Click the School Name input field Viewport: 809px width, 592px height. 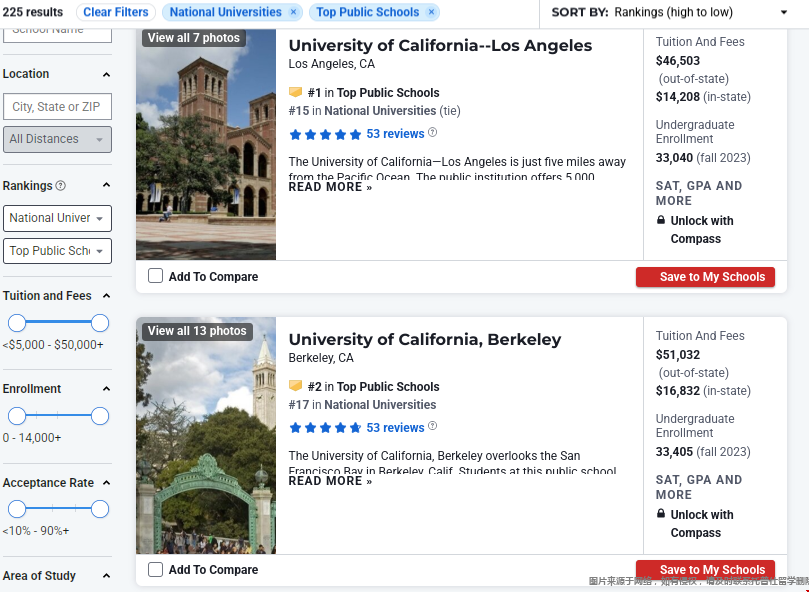pos(57,36)
